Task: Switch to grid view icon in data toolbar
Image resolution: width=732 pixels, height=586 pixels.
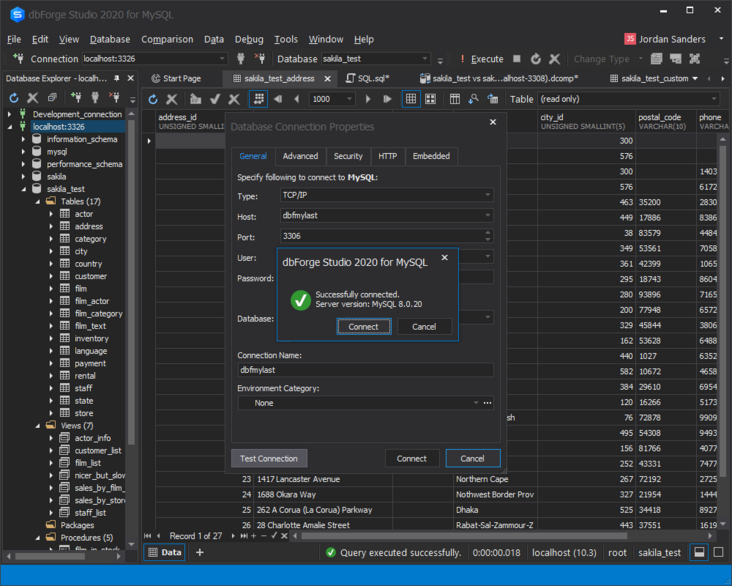Action: point(411,99)
